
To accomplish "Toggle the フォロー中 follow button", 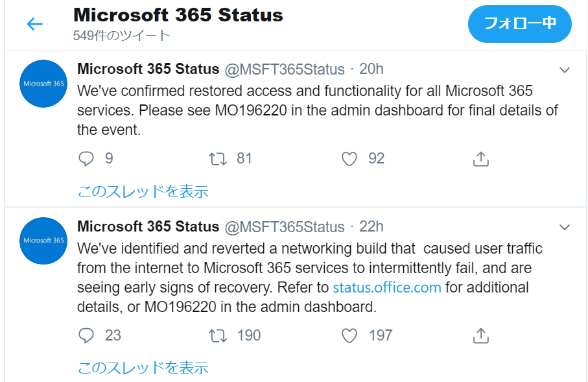I will point(520,23).
